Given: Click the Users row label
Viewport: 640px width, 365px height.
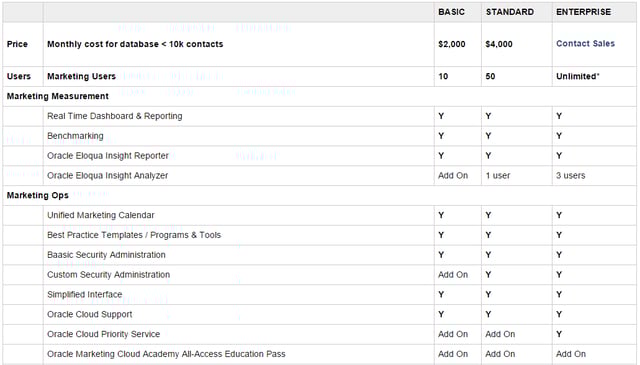Looking at the screenshot, I should coord(19,76).
